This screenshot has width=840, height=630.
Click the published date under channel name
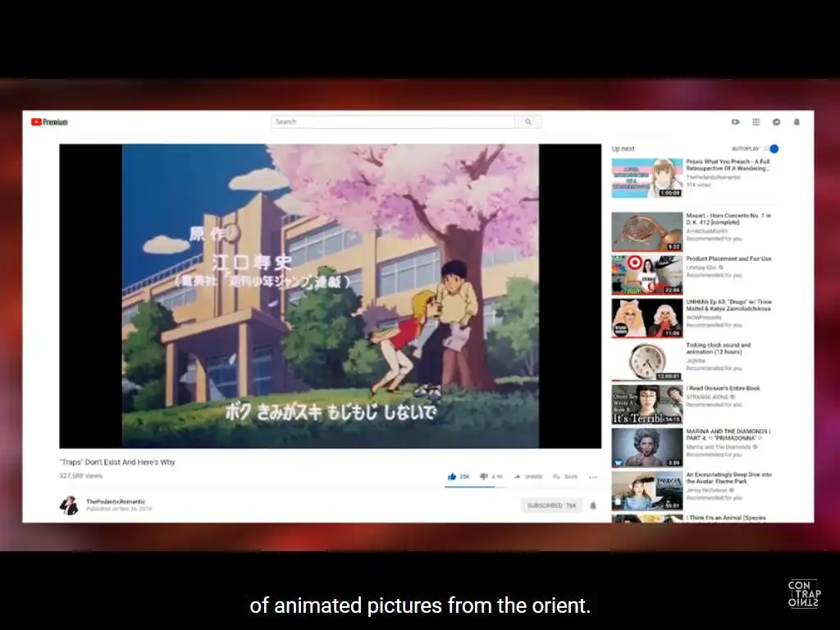(x=119, y=509)
